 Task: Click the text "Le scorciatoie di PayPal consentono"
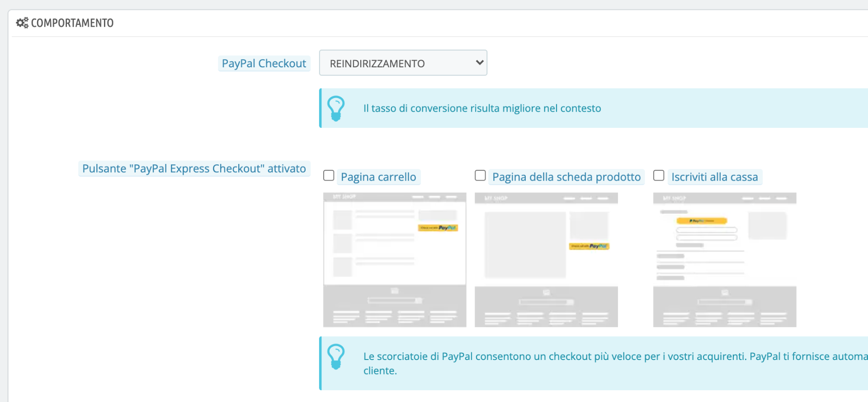click(447, 356)
